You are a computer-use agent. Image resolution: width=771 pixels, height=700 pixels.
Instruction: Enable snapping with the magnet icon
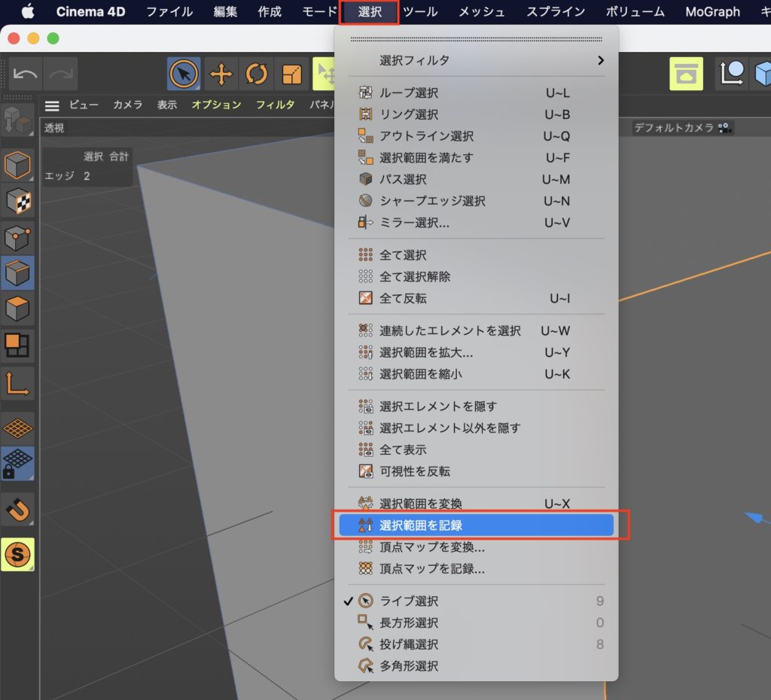point(20,508)
